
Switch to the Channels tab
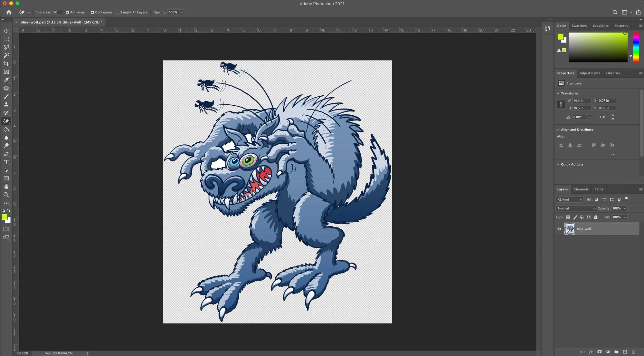(581, 189)
